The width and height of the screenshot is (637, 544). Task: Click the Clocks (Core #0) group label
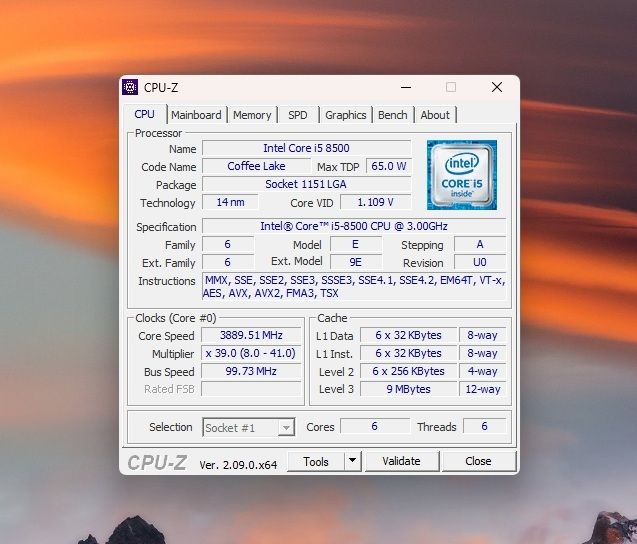(x=176, y=318)
